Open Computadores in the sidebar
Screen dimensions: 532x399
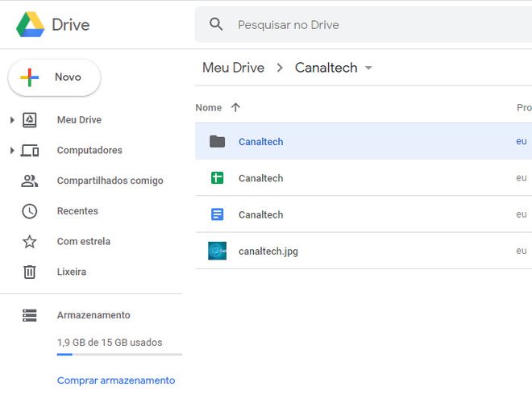(89, 150)
